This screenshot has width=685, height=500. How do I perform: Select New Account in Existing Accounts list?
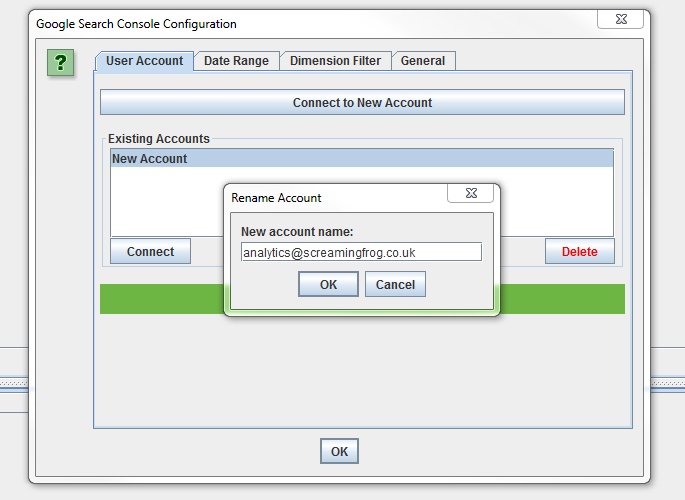(362, 159)
